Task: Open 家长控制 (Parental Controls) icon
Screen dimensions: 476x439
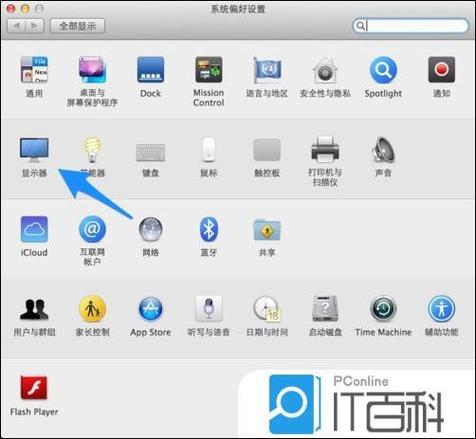Action: [92, 309]
